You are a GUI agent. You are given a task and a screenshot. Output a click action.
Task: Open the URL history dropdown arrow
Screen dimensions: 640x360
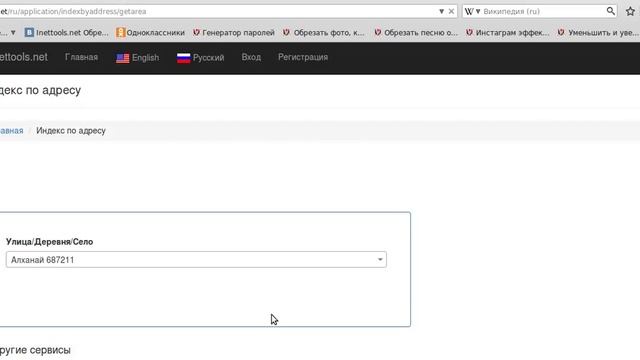coord(441,11)
